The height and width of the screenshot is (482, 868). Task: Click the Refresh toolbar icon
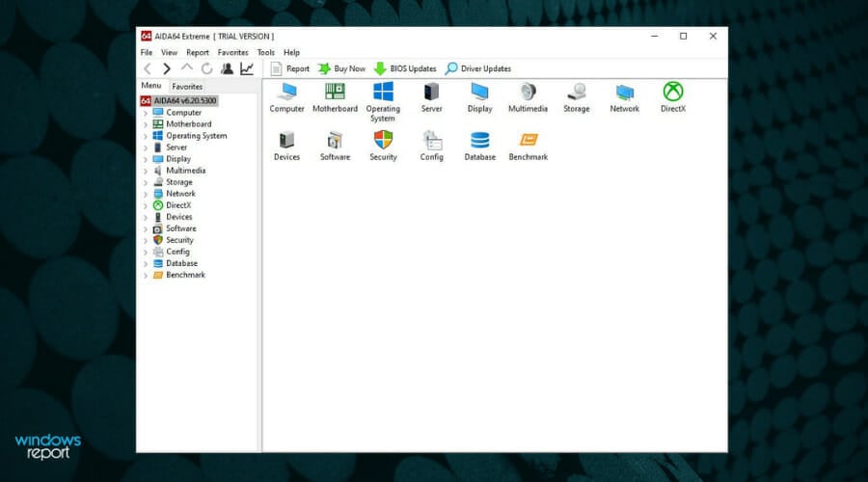click(206, 68)
